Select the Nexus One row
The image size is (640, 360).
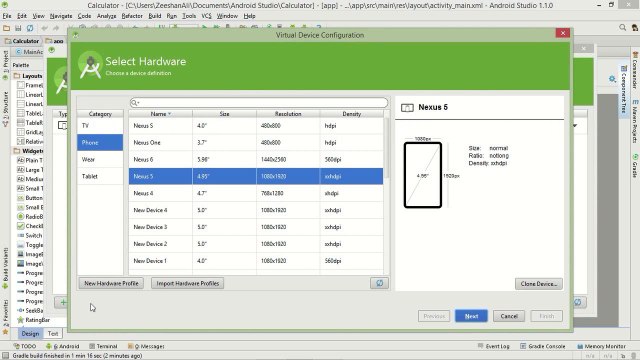tap(256, 142)
